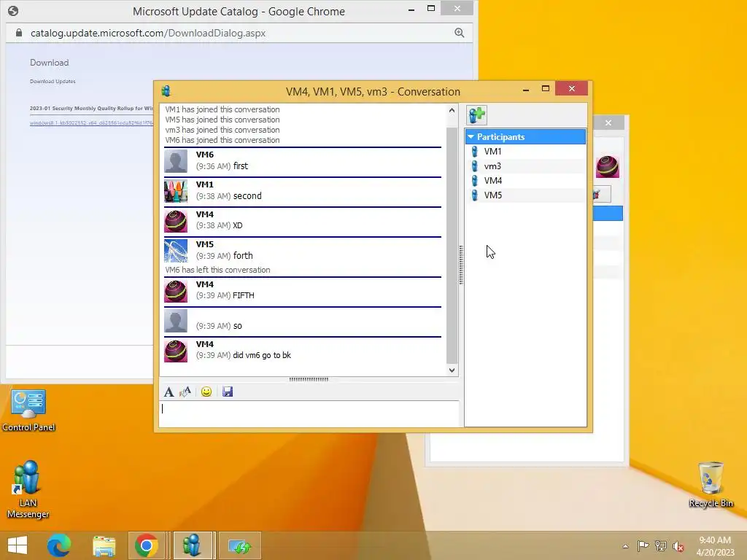
Task: Click the add participants icon
Action: pos(476,114)
